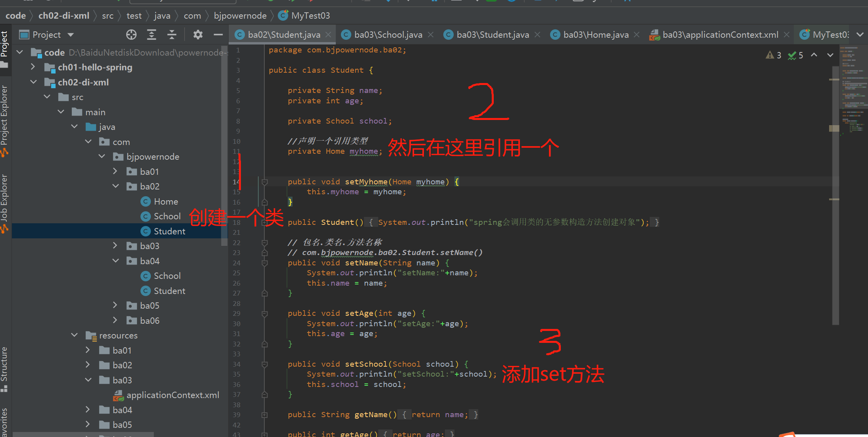Click the Expand All icon in Project panel
Image resolution: width=868 pixels, height=437 pixels.
click(x=151, y=35)
